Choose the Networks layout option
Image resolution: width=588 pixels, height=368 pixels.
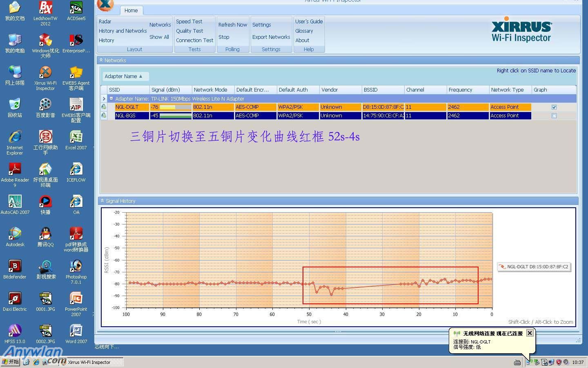coord(160,25)
